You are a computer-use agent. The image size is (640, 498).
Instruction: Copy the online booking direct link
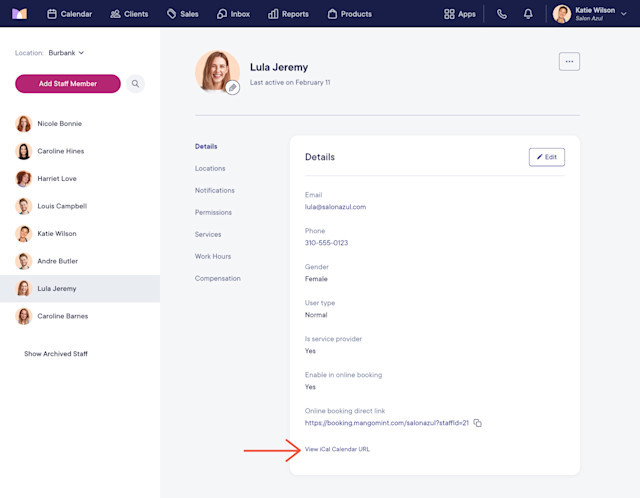[x=478, y=423]
